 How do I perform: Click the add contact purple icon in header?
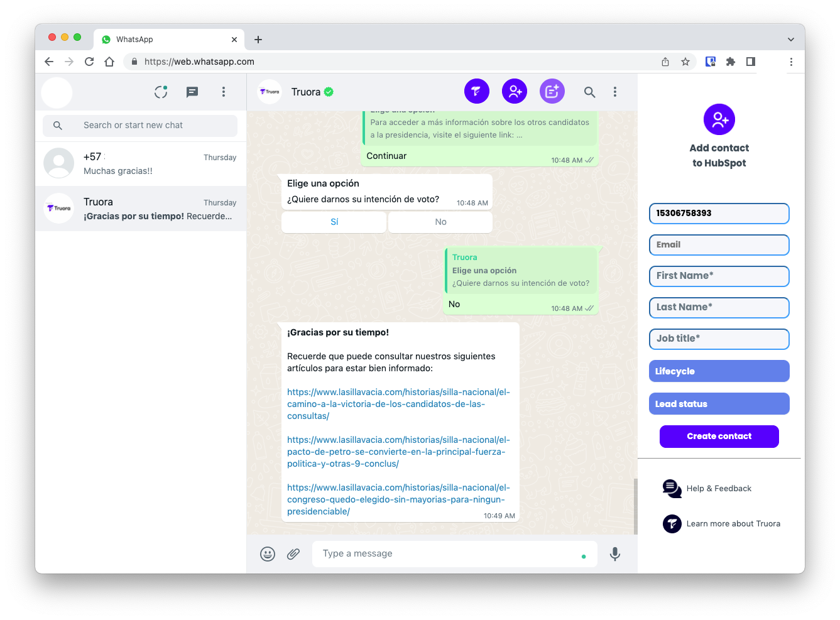pyautogui.click(x=514, y=92)
